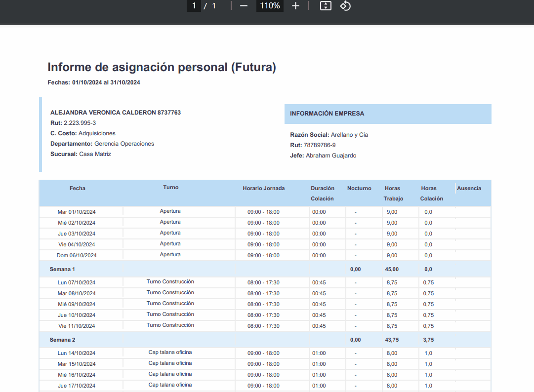The image size is (534, 392).
Task: Click the Horario Jornada column header
Action: tap(264, 188)
